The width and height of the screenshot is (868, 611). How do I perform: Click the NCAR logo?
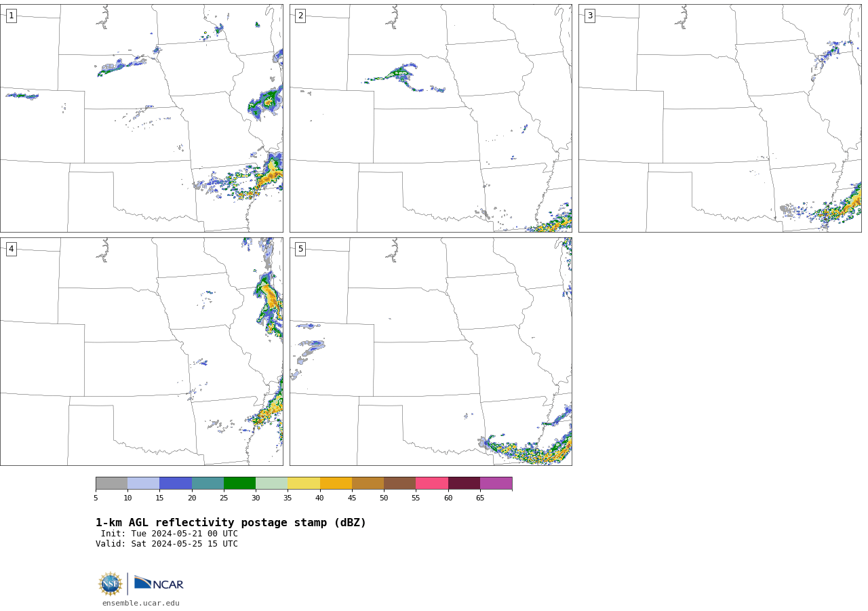tap(159, 583)
